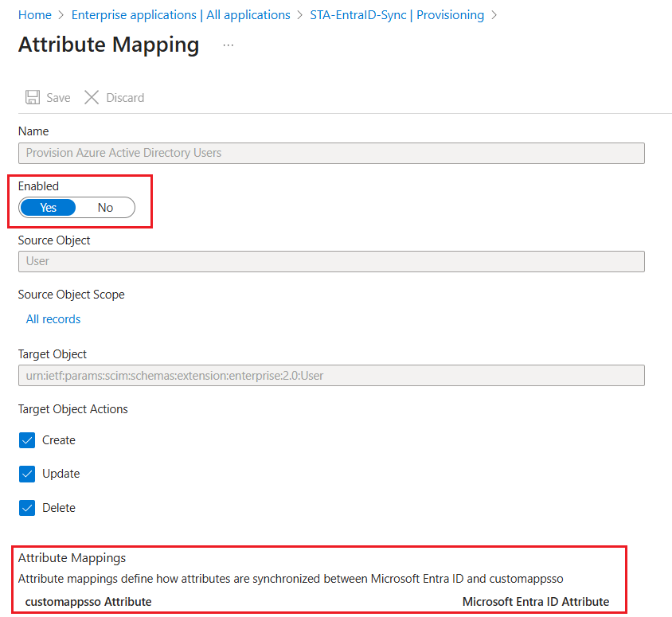
Task: Click the Discard button label
Action: [x=125, y=98]
